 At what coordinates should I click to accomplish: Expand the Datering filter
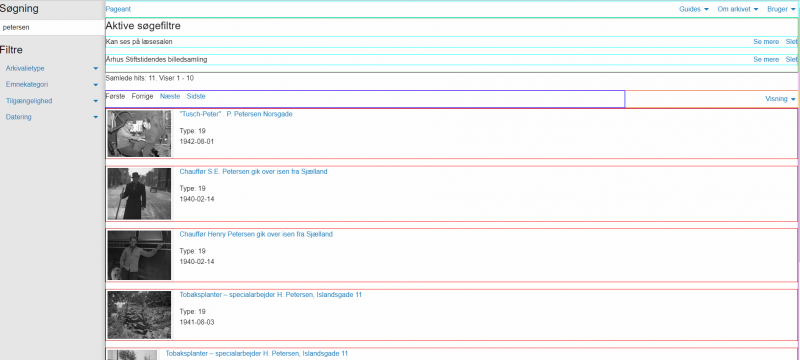52,117
